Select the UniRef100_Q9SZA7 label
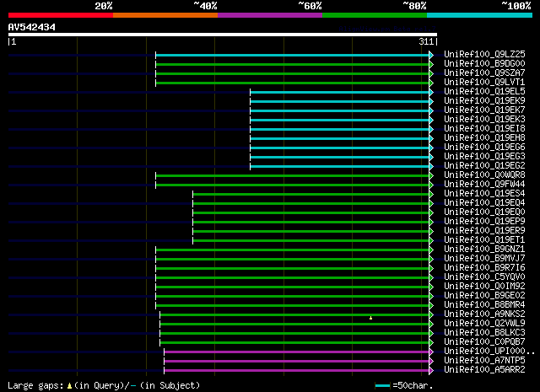Image resolution: width=540 pixels, height=392 pixels. click(484, 72)
